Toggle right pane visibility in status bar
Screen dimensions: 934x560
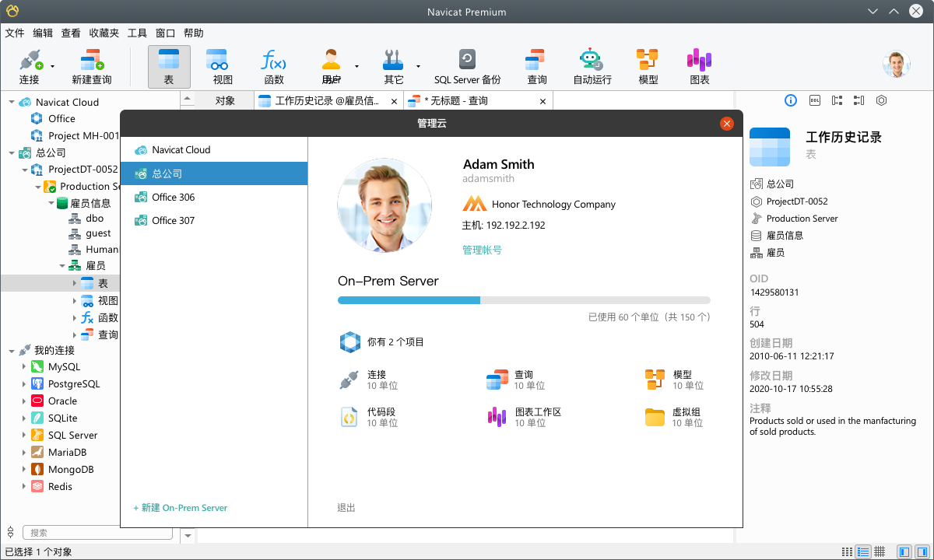[921, 551]
